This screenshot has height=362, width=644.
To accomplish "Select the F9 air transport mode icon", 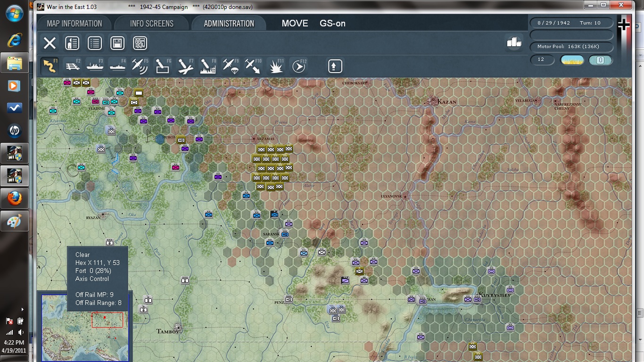I will tap(231, 66).
